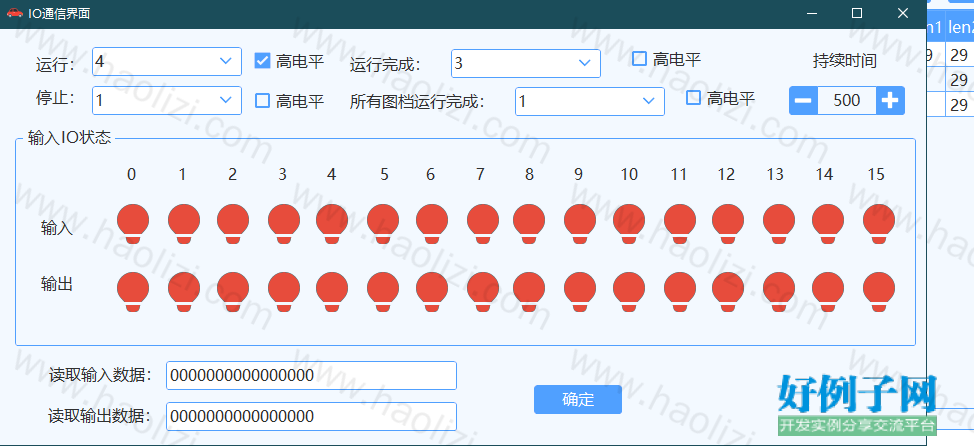Viewport: 974px width, 446px height.
Task: Click output indicator lamp 15
Action: coord(879,291)
